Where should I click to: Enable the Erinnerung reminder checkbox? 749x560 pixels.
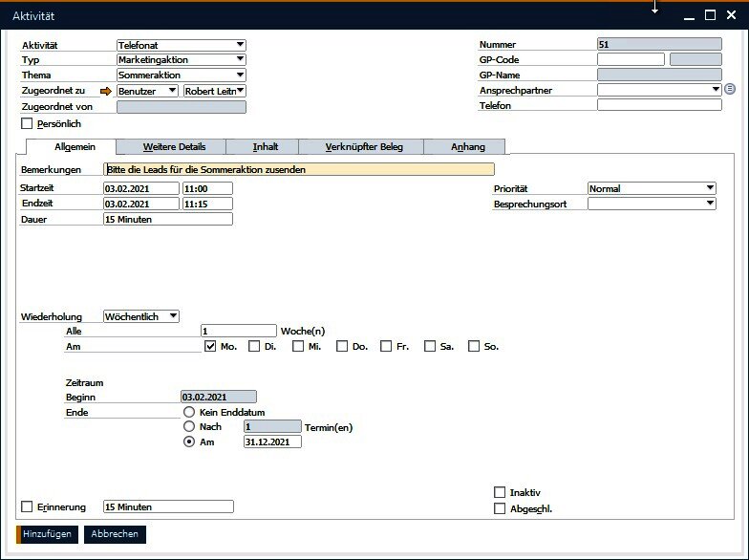click(27, 507)
